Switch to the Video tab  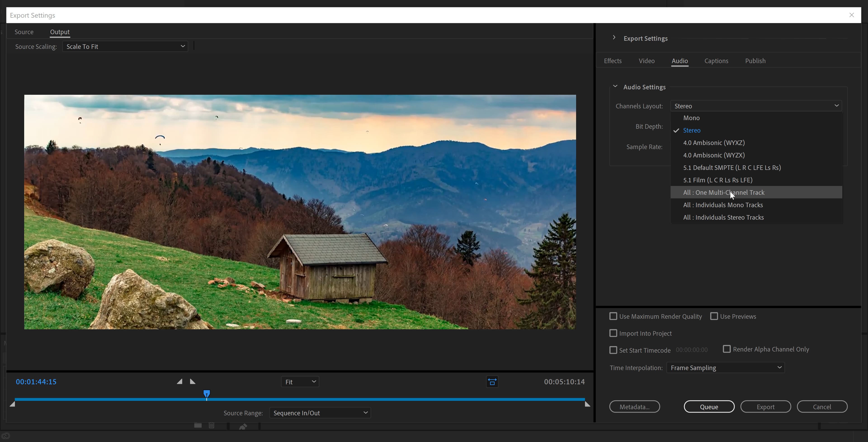(646, 61)
